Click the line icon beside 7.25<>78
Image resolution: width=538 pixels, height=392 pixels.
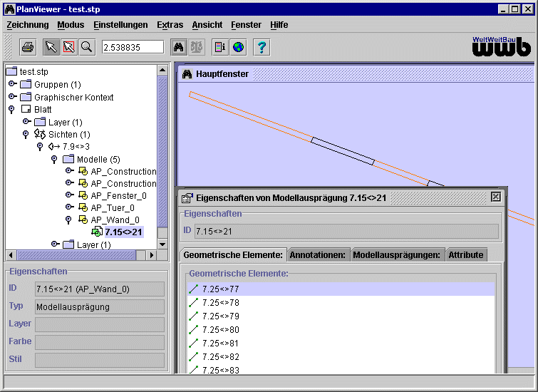[194, 302]
